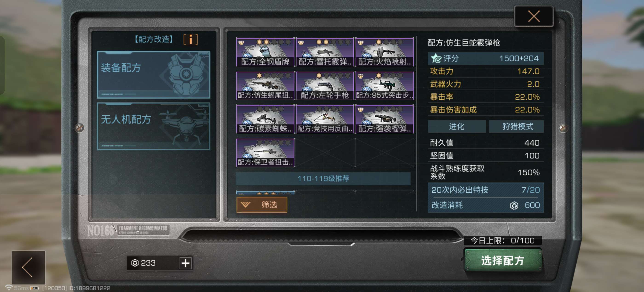Choose the 95式突击步 rifle recipe icon
The width and height of the screenshot is (644, 292).
tap(385, 86)
